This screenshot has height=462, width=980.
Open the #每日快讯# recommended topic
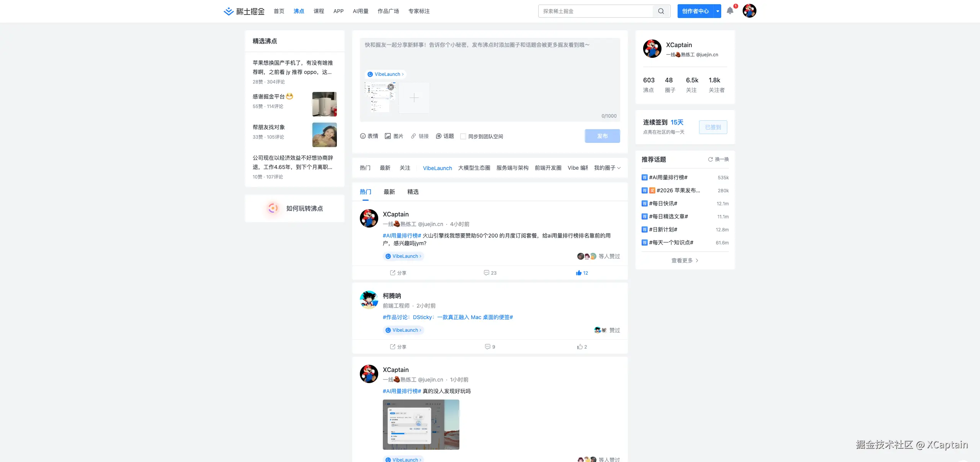pyautogui.click(x=663, y=203)
